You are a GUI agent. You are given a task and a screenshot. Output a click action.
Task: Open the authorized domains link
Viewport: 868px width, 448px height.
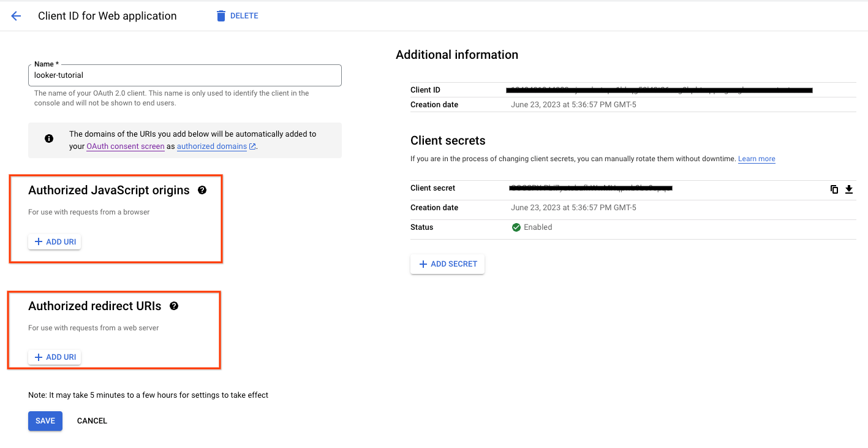point(211,146)
